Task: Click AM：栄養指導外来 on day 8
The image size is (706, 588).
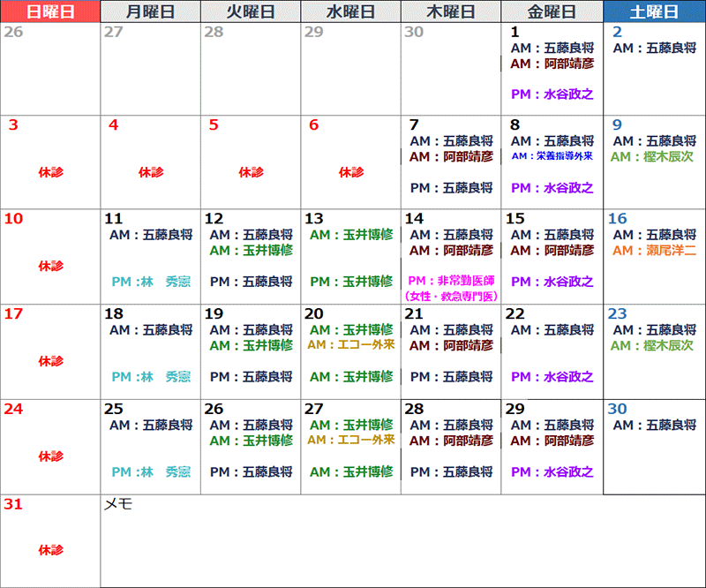Action: (552, 156)
